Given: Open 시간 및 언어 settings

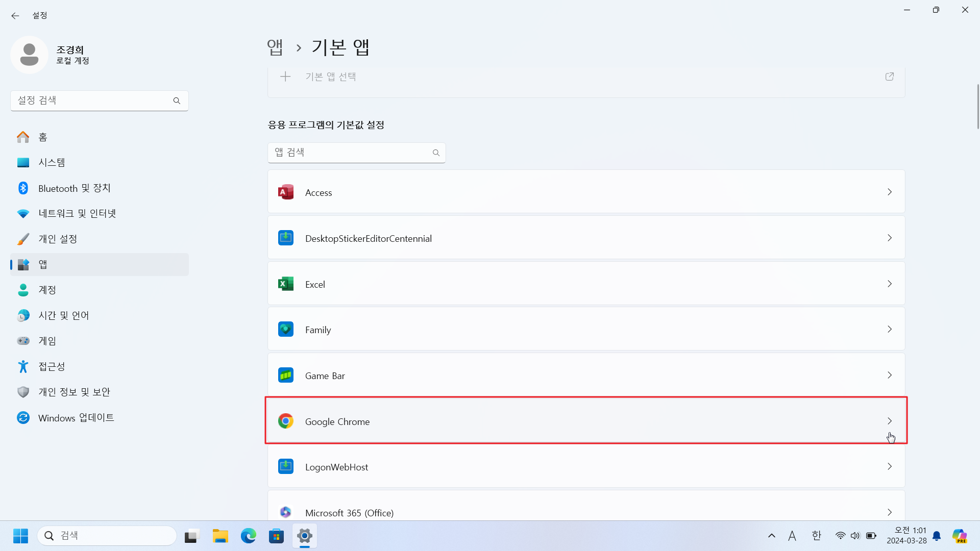Looking at the screenshot, I should [100, 315].
